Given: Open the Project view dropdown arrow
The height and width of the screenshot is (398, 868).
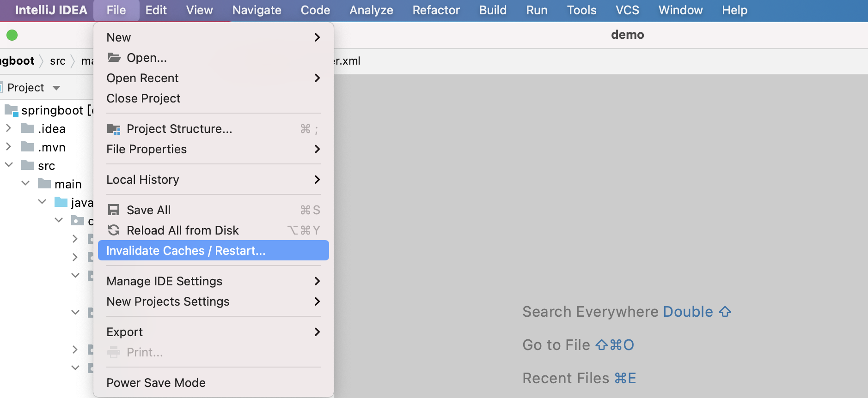Looking at the screenshot, I should [56, 88].
